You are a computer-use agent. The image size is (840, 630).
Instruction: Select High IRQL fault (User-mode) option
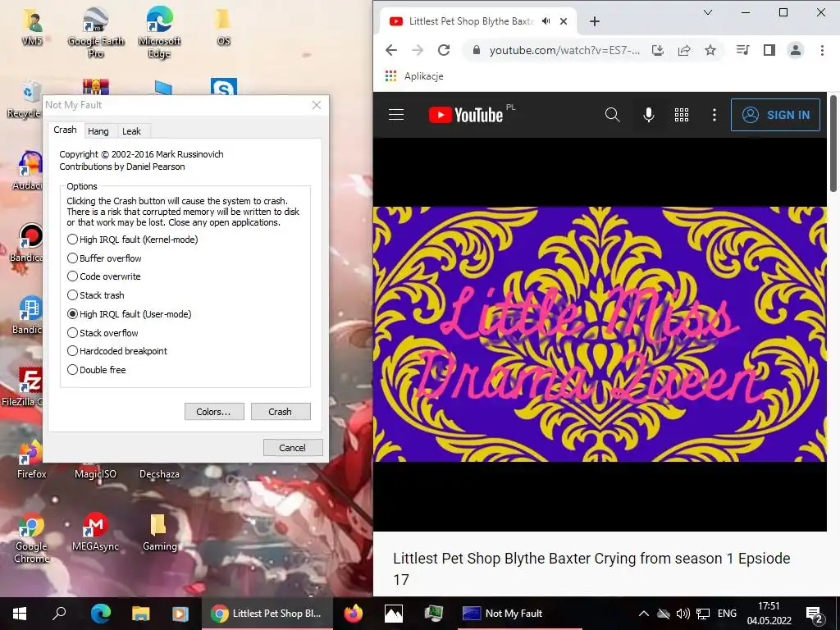tap(129, 314)
